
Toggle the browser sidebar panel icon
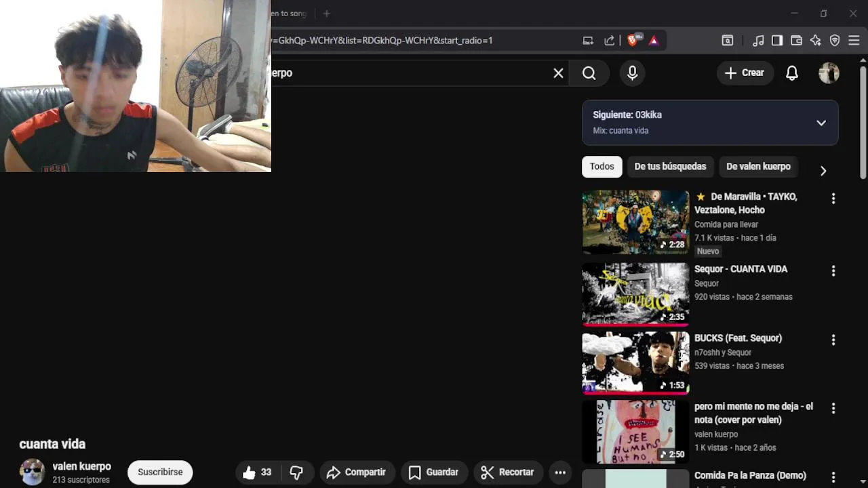tap(777, 41)
